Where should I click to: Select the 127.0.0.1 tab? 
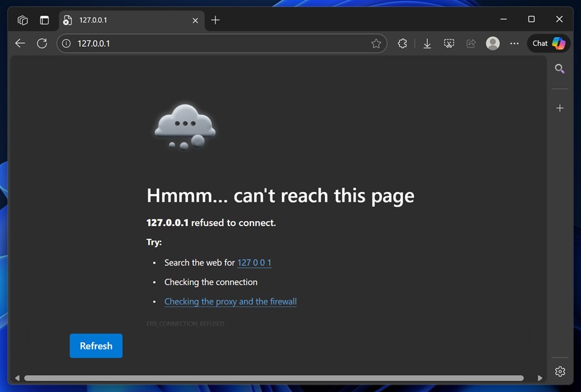(122, 20)
